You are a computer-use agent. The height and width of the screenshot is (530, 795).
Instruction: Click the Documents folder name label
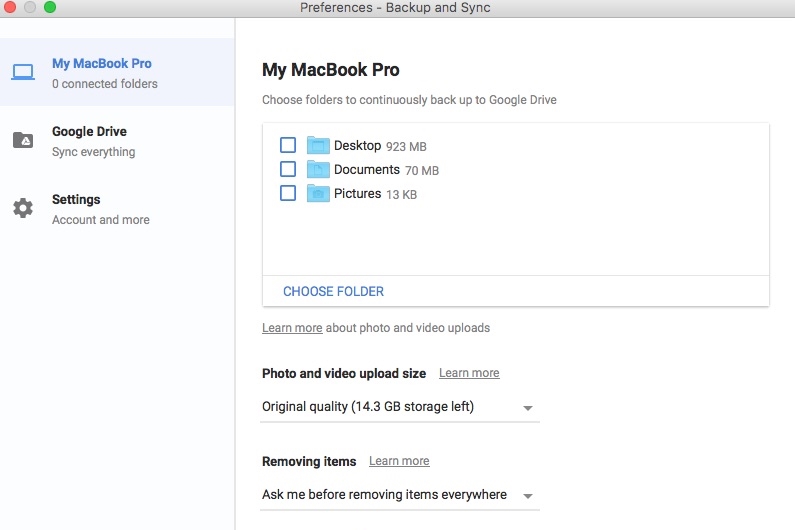click(367, 169)
